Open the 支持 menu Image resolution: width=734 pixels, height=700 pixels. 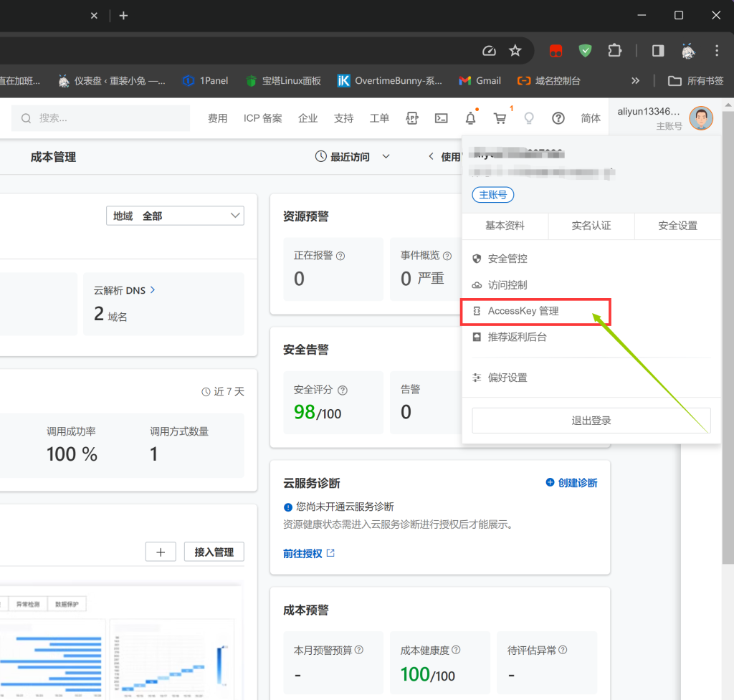343,118
